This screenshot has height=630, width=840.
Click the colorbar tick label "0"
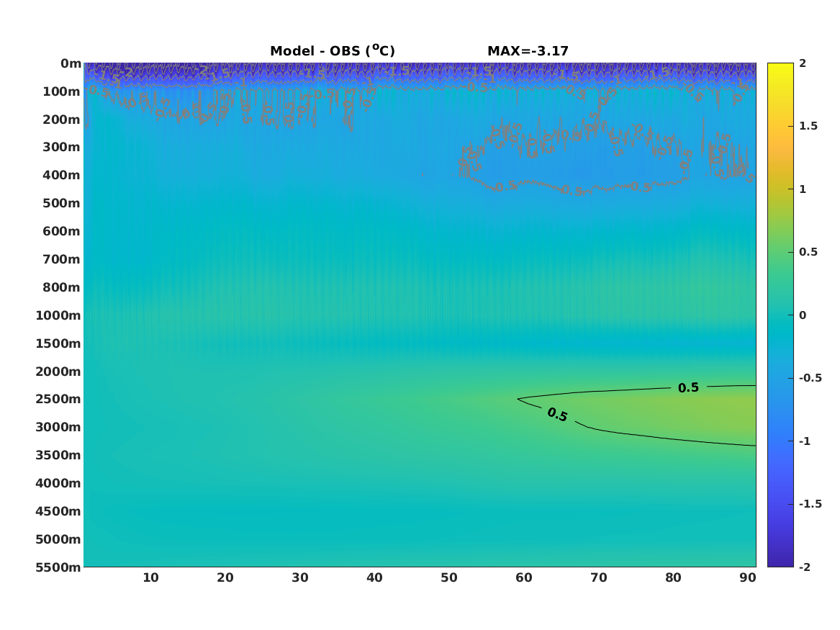pyautogui.click(x=803, y=315)
